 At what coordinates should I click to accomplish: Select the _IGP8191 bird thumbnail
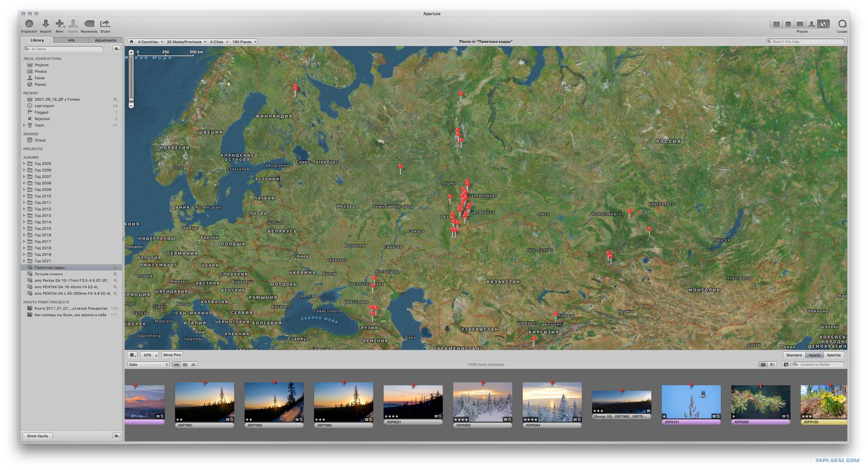(691, 402)
